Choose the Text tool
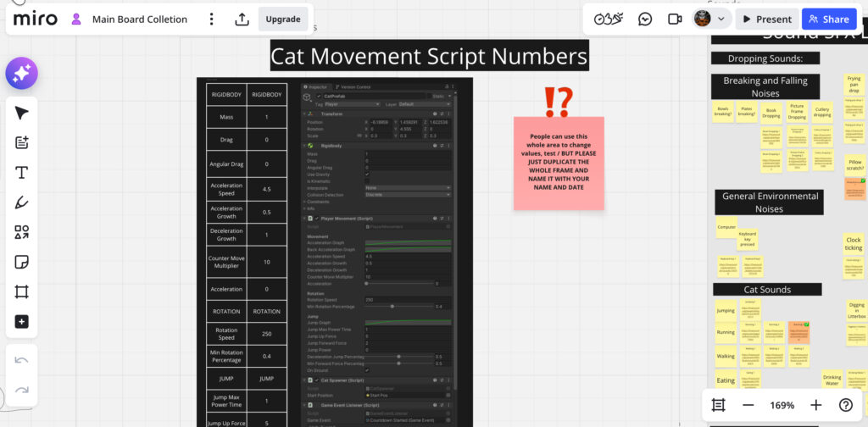Viewport: 868px width, 427px height. (x=22, y=173)
